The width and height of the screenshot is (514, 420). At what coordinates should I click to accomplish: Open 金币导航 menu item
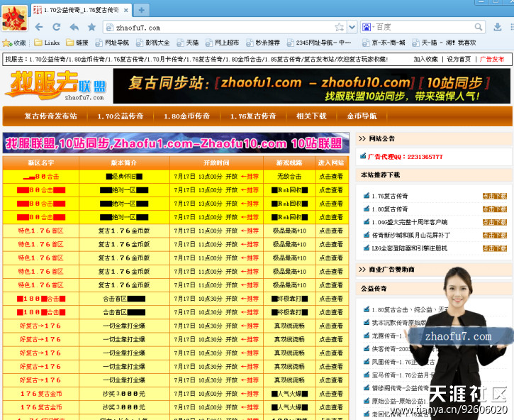coord(362,116)
